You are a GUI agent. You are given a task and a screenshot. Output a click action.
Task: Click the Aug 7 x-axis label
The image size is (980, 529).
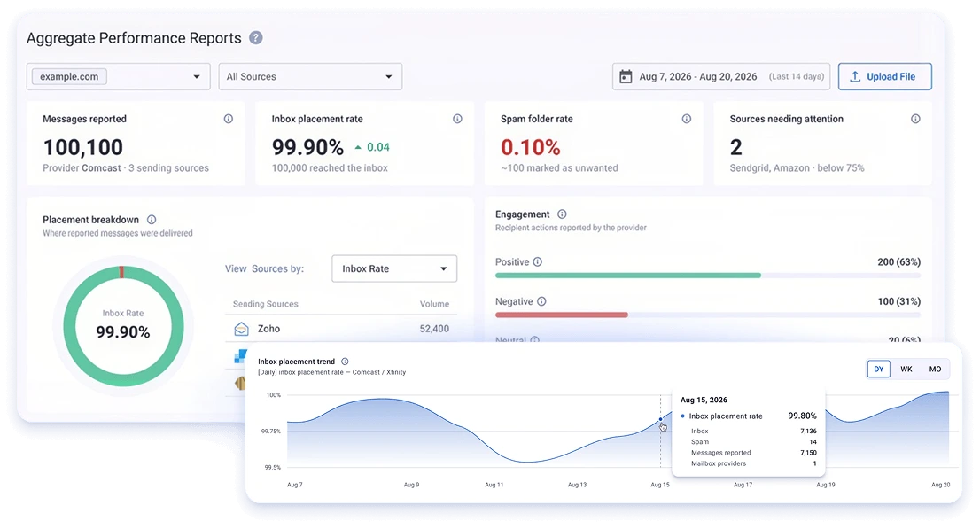coord(294,485)
